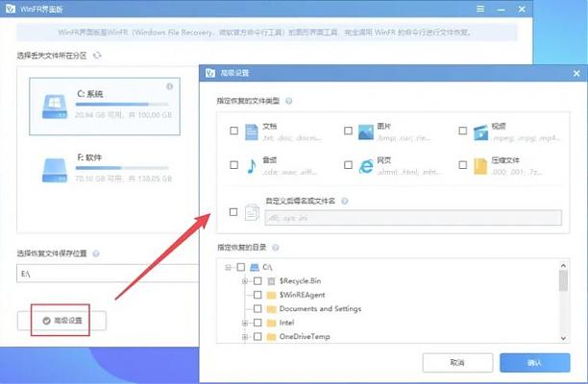
Task: Click help icon beside 指定恢复的文件类型
Action: (289, 100)
